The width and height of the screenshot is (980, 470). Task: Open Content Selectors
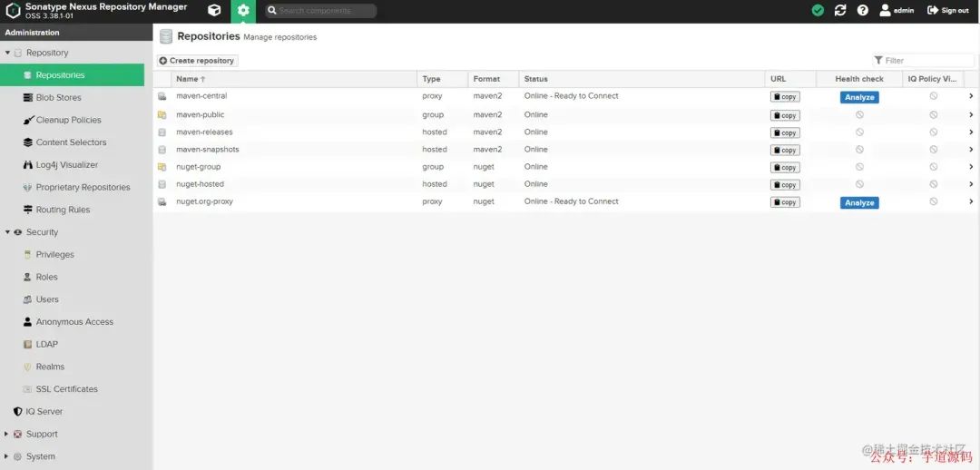click(x=72, y=142)
